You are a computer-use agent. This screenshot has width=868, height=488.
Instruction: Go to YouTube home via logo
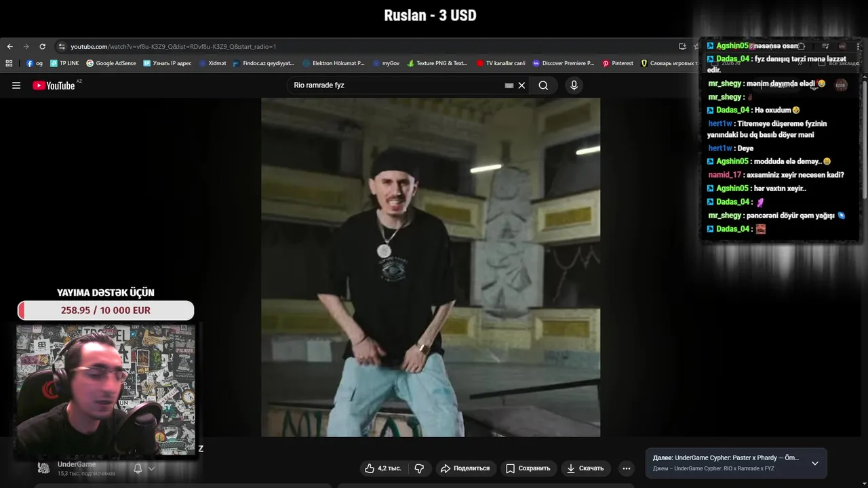point(54,85)
